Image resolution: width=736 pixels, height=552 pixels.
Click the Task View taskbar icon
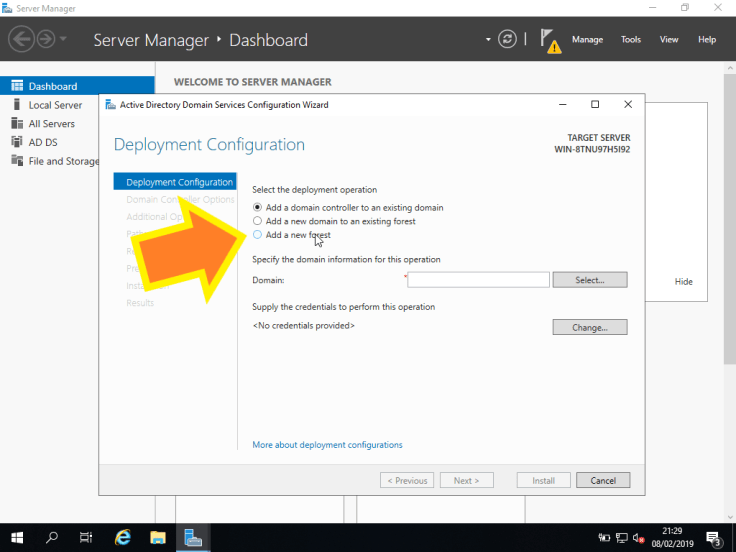[x=87, y=537]
